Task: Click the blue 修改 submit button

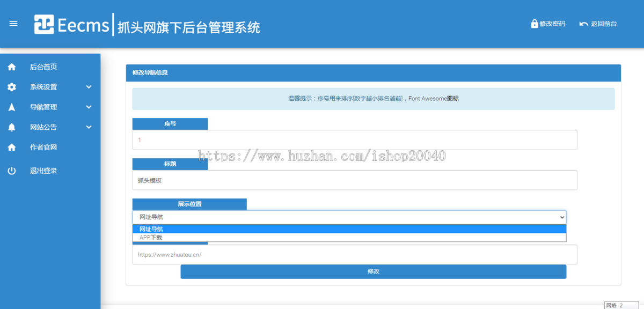Action: [x=374, y=271]
